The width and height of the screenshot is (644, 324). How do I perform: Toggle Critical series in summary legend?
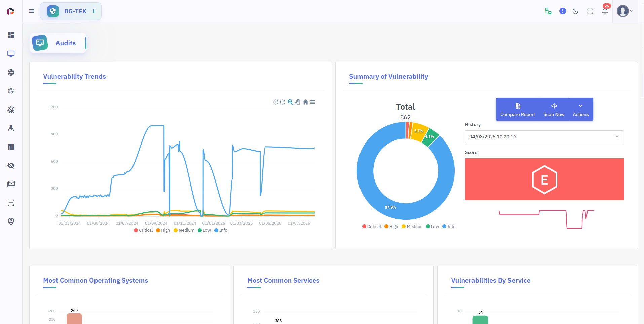(x=371, y=227)
